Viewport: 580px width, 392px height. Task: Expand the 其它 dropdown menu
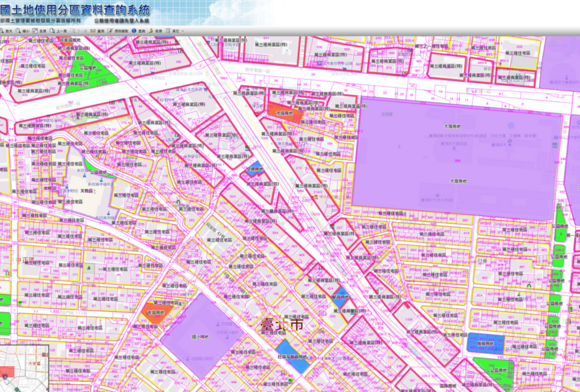pyautogui.click(x=176, y=31)
